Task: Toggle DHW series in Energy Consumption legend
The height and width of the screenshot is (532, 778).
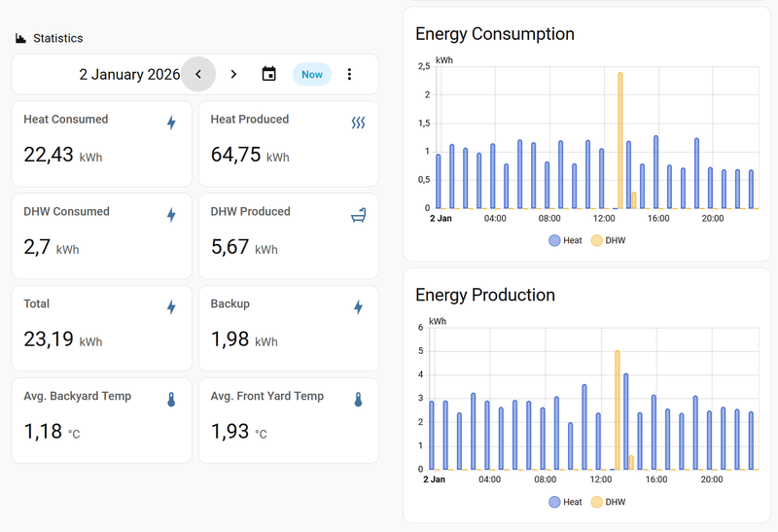Action: 608,240
